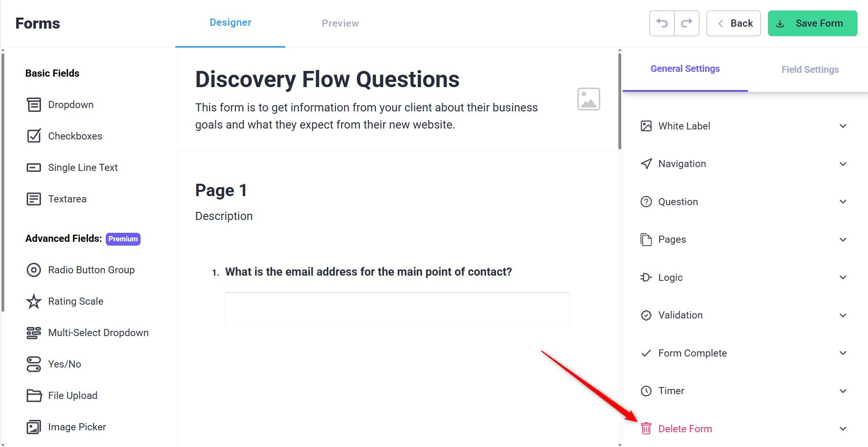The image size is (868, 447).
Task: Expand the White Label section
Action: (x=745, y=126)
